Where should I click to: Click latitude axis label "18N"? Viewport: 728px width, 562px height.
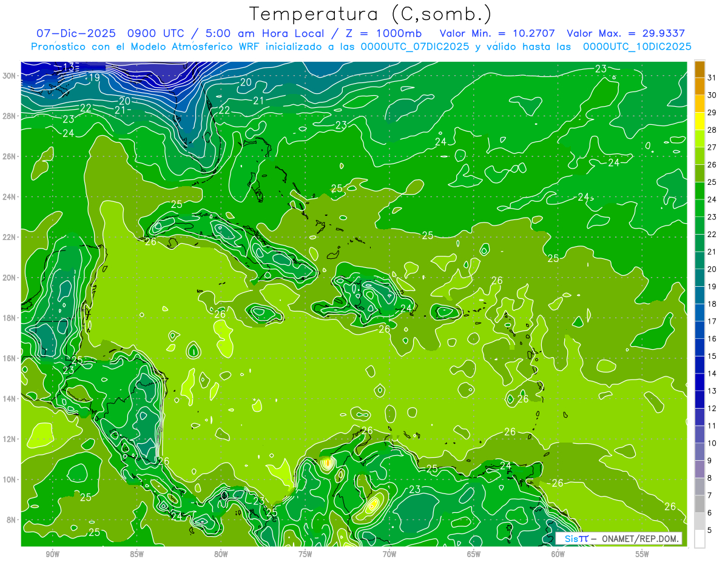[x=9, y=318]
